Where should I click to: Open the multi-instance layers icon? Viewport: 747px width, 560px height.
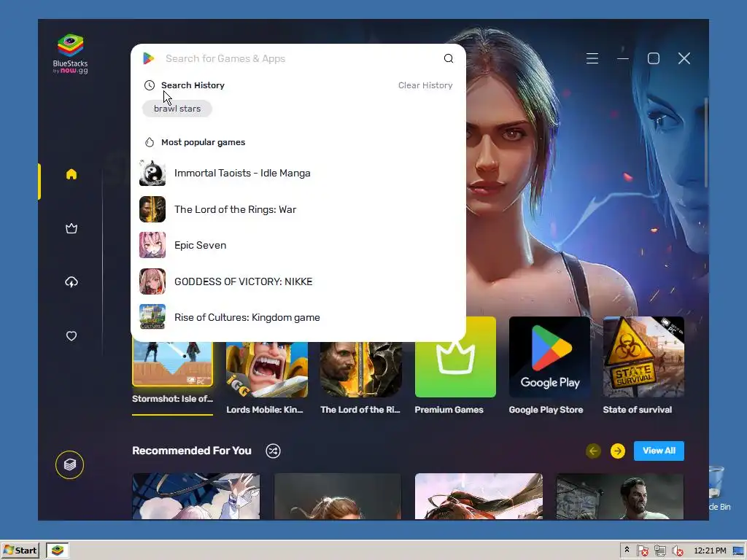pyautogui.click(x=69, y=464)
